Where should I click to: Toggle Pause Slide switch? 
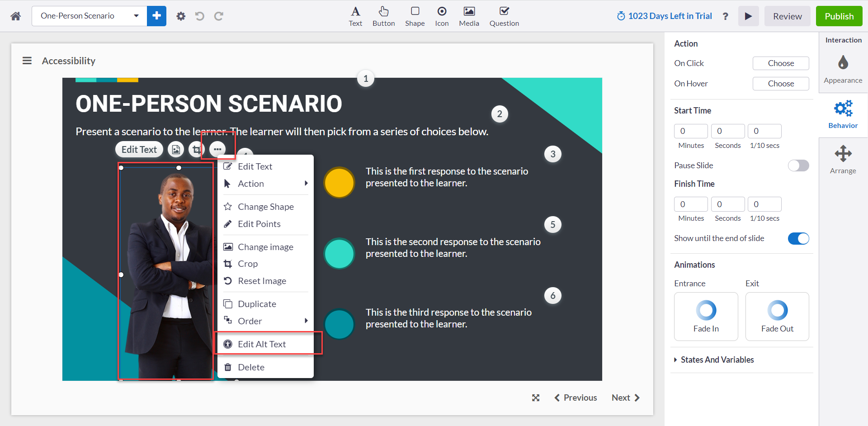coord(798,166)
